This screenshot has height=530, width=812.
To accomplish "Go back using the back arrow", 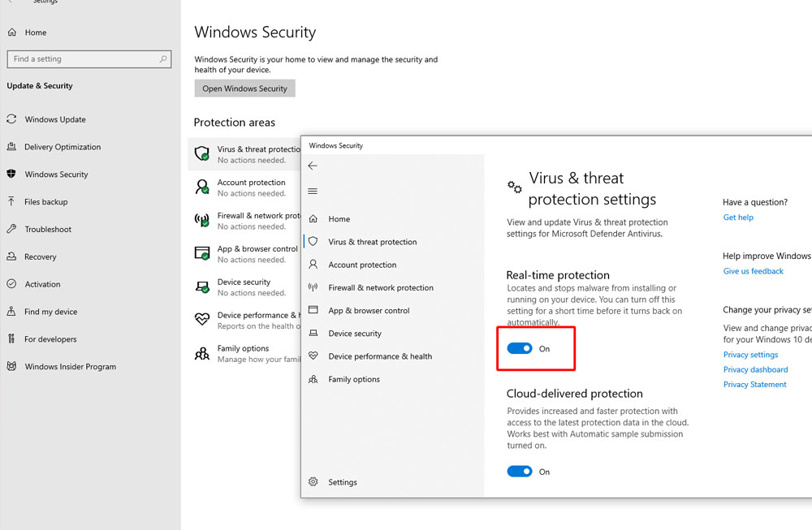I will (x=313, y=166).
